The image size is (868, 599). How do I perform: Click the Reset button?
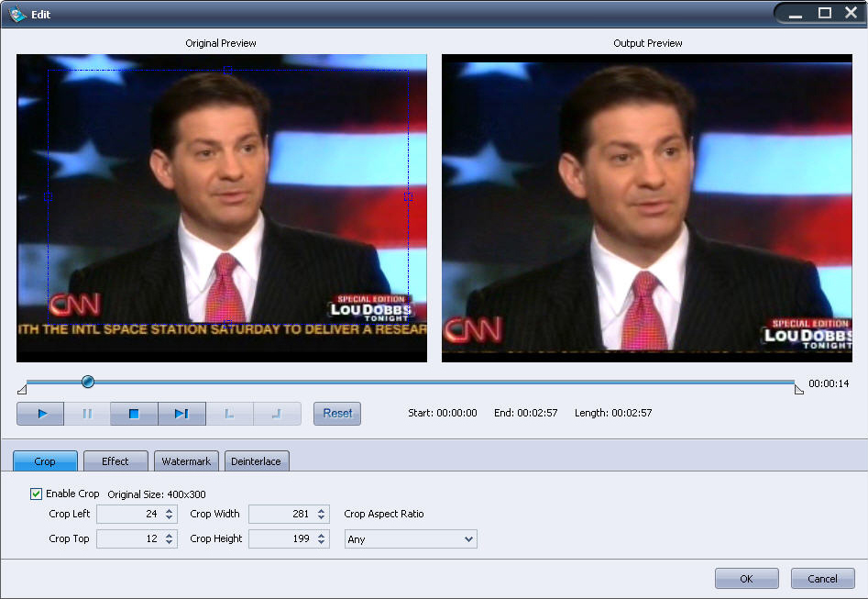(337, 414)
